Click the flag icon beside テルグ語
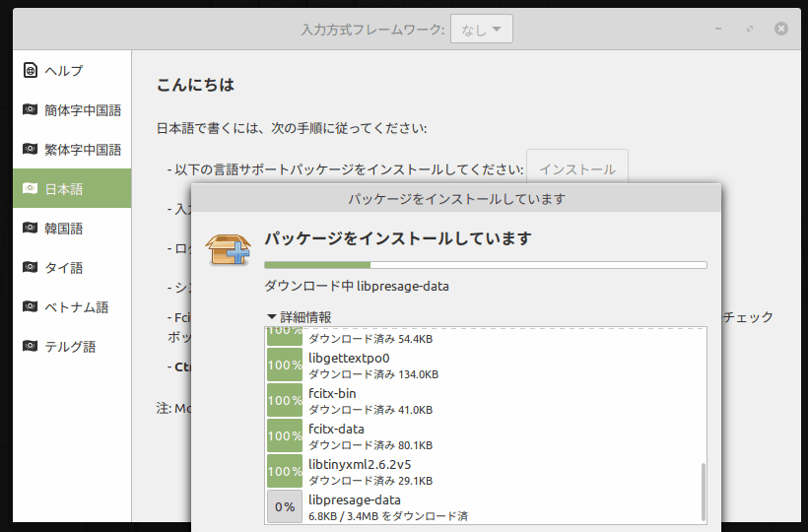808x532 pixels. point(30,346)
